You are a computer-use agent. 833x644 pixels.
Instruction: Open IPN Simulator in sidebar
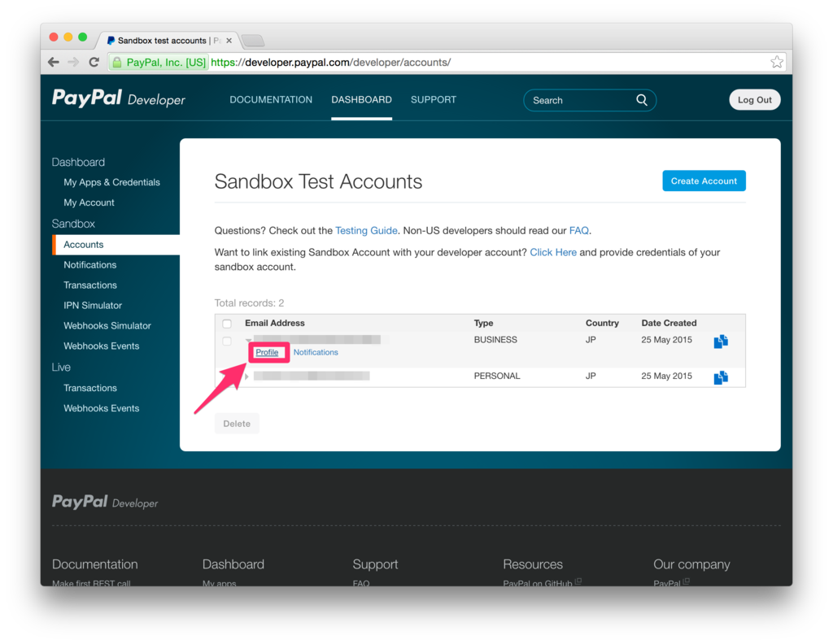tap(93, 305)
